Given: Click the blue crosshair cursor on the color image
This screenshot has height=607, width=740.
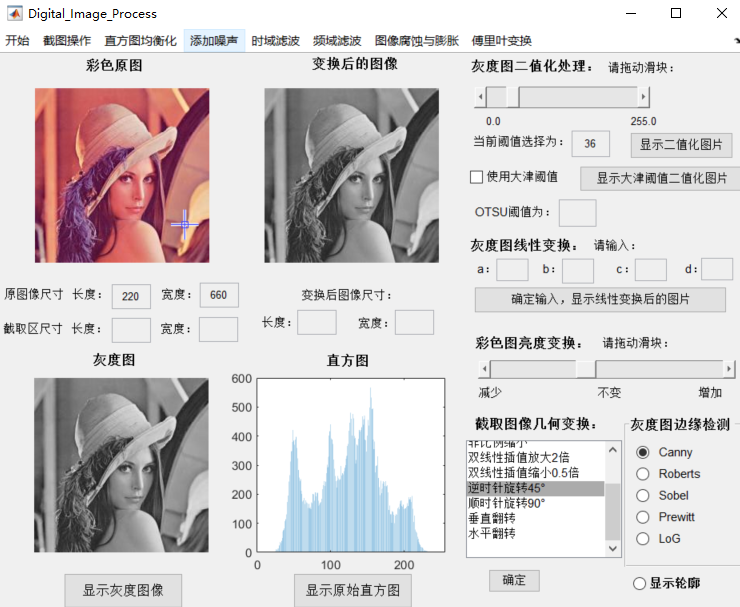Looking at the screenshot, I should pos(185,225).
